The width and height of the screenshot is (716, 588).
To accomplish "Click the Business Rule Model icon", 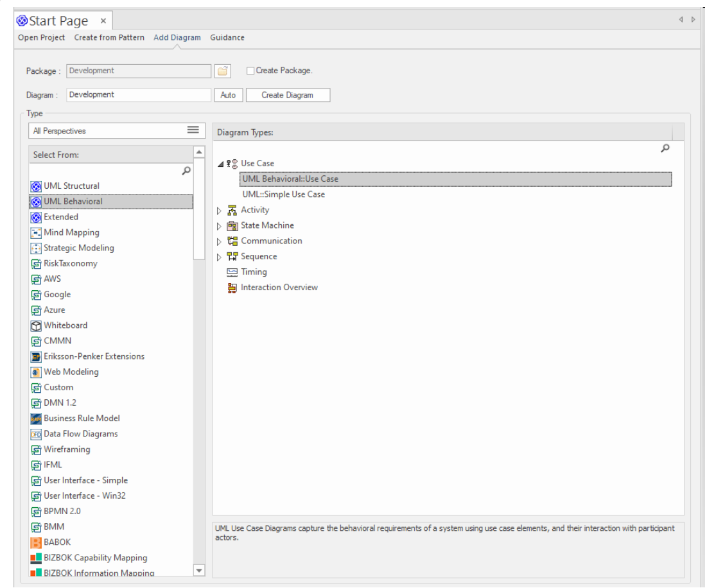I will click(x=35, y=419).
